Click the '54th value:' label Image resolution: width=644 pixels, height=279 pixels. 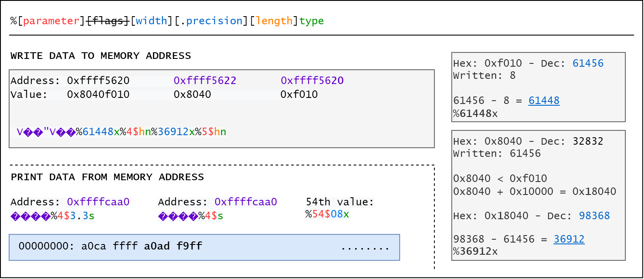click(340, 202)
